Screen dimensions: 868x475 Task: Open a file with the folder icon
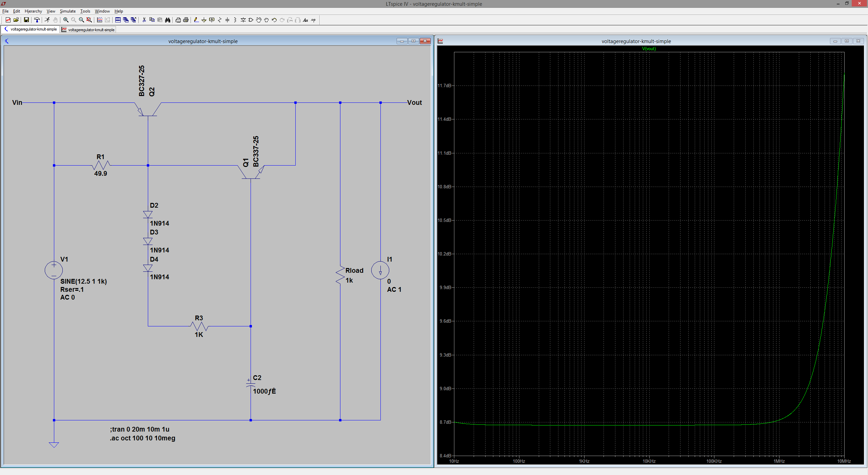click(16, 20)
